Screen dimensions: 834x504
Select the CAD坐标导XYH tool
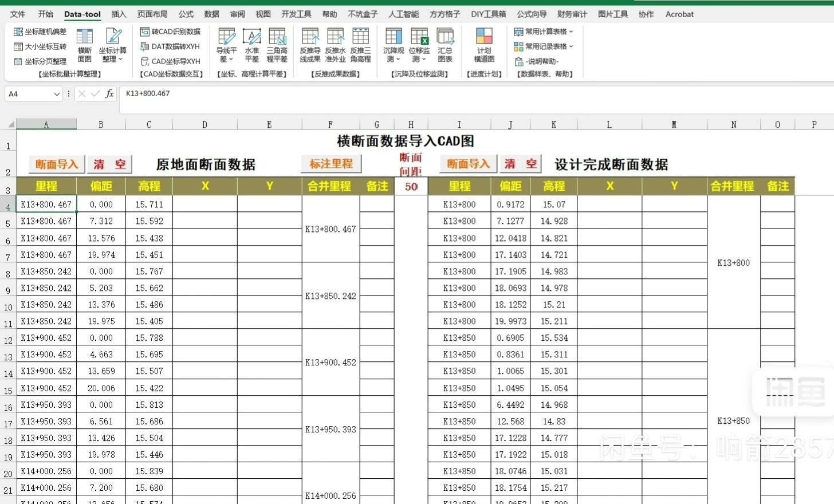click(171, 61)
